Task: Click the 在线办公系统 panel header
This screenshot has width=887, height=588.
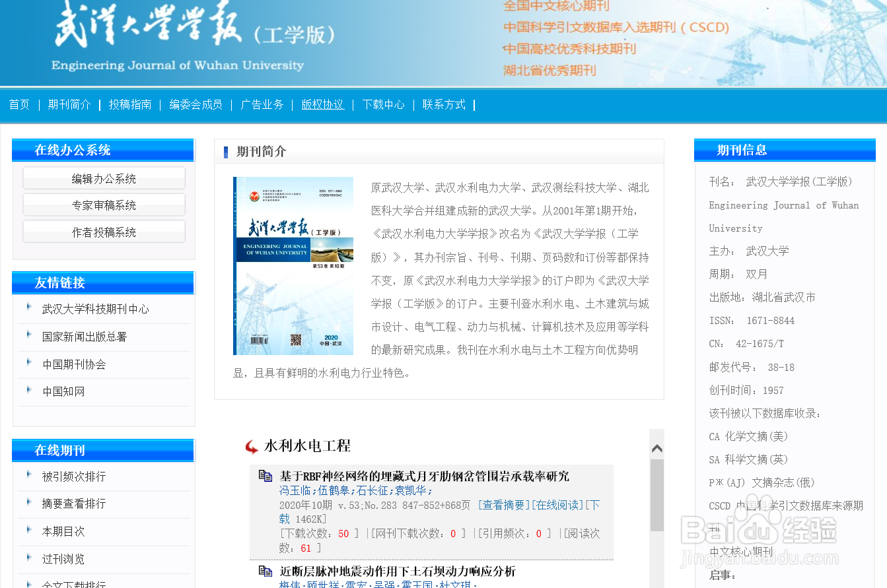Action: tap(104, 150)
